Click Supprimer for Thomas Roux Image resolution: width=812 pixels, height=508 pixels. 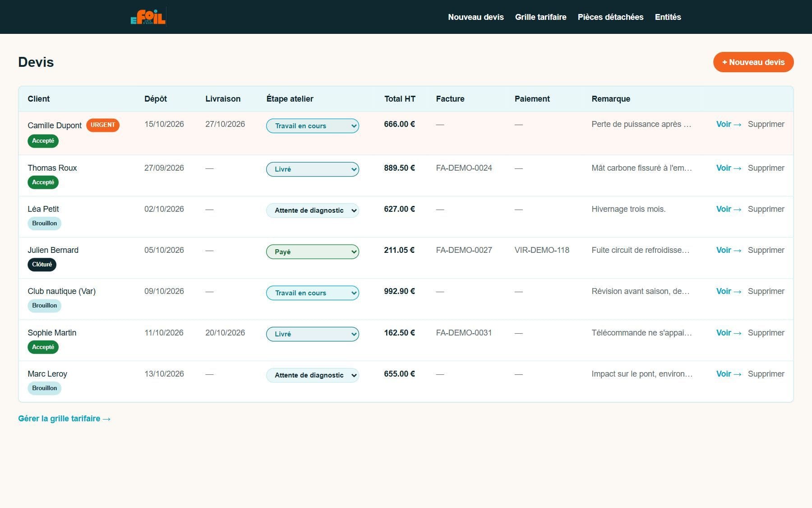766,168
